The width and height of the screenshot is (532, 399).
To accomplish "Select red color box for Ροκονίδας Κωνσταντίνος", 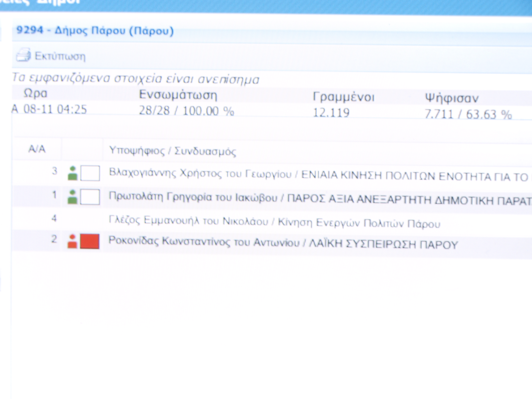I will coord(90,241).
